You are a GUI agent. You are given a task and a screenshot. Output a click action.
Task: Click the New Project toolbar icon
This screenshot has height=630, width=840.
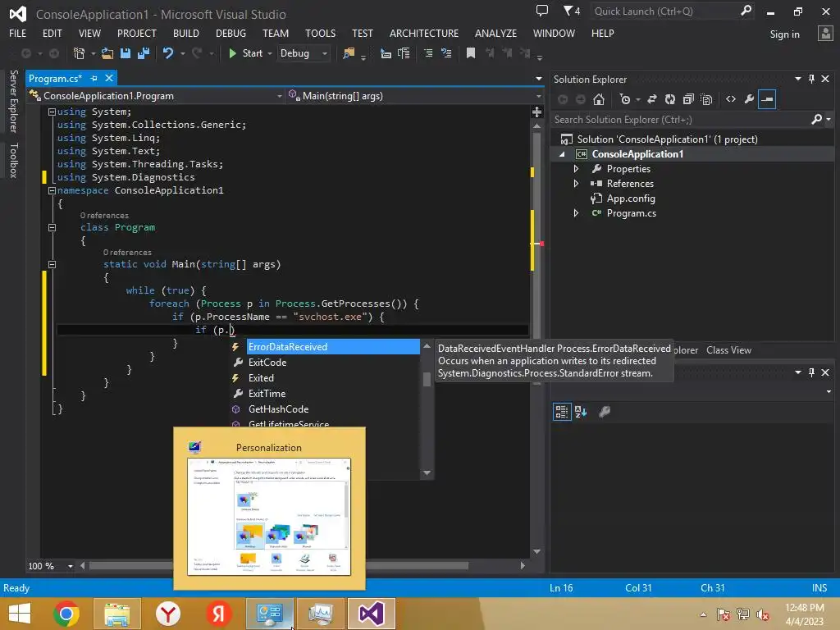[x=79, y=53]
